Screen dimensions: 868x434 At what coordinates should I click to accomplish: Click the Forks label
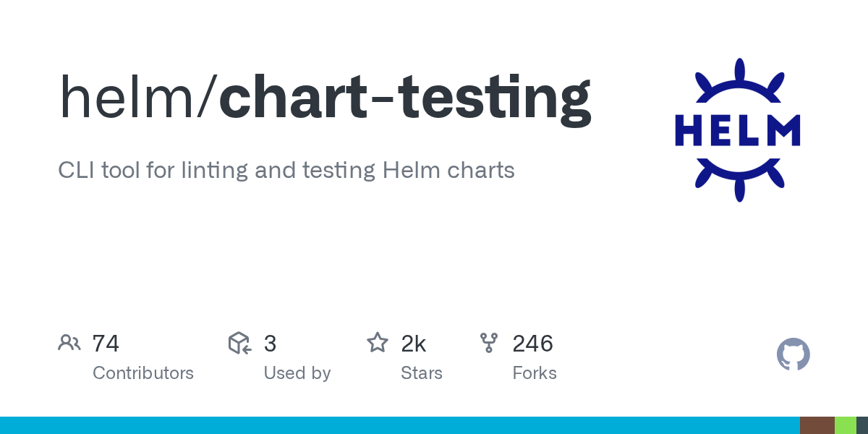(x=535, y=373)
